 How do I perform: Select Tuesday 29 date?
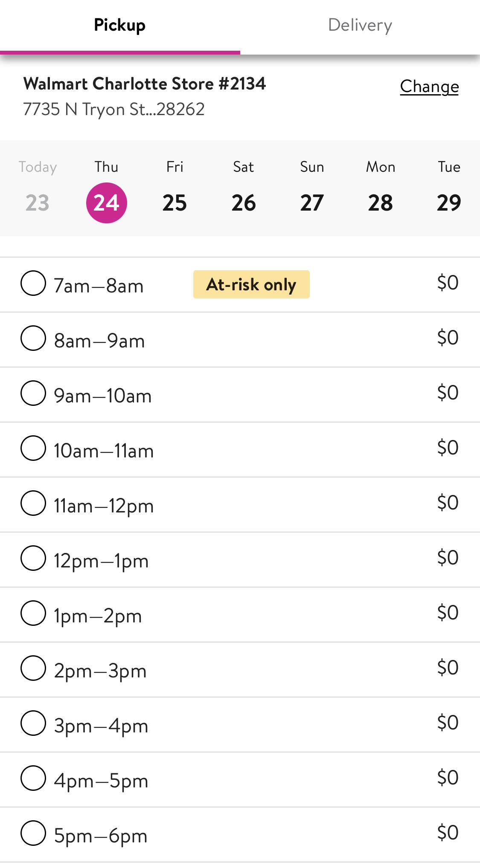449,203
